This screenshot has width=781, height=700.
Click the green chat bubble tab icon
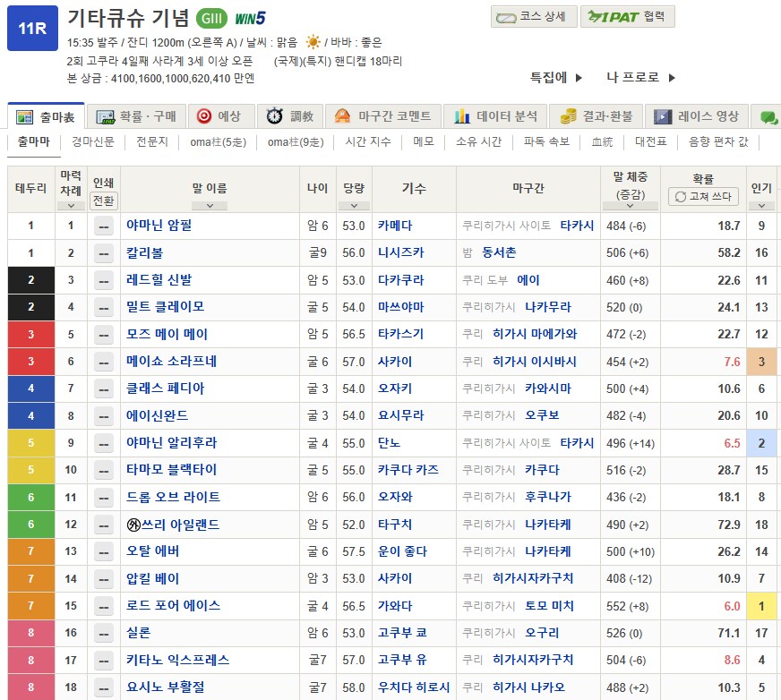[769, 117]
